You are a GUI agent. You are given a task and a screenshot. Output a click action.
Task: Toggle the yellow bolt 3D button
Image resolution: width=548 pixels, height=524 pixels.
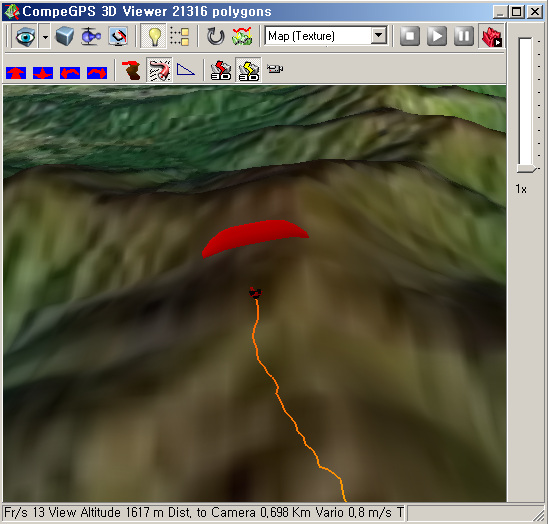[248, 70]
